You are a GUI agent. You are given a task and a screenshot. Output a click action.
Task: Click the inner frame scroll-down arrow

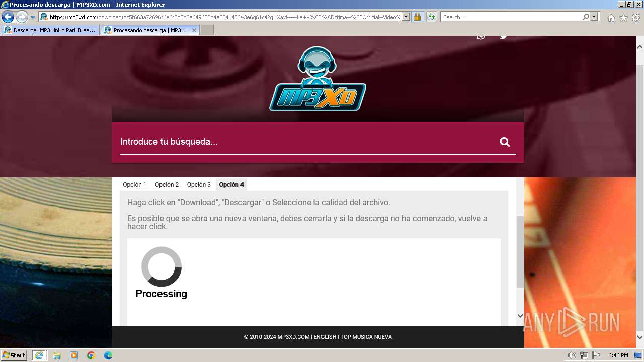(520, 316)
